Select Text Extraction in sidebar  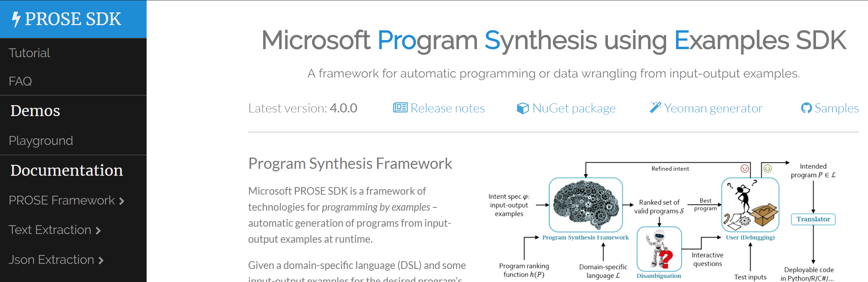coord(50,230)
